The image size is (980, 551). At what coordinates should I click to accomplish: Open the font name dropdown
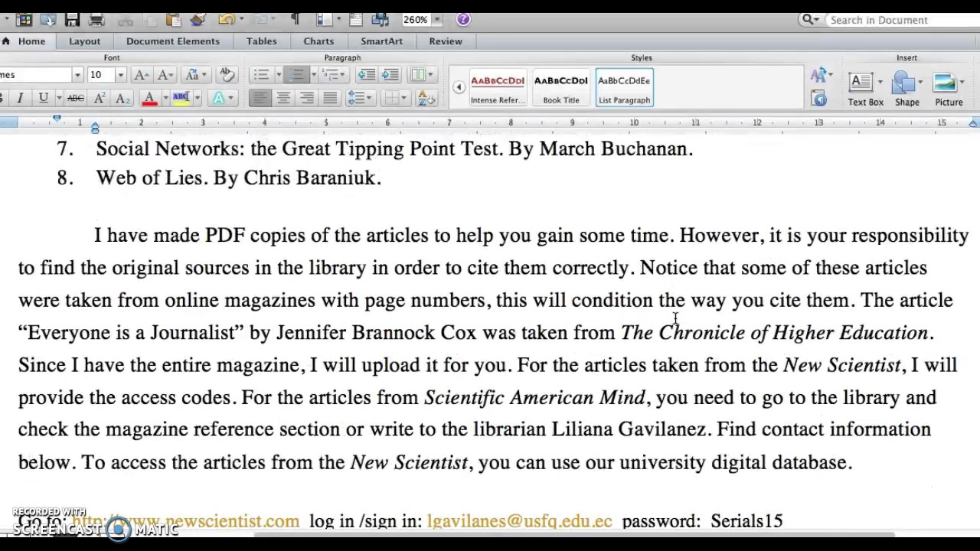point(77,75)
